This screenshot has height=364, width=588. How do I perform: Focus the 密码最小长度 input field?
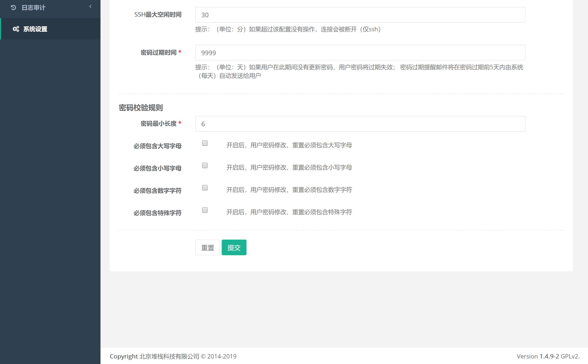point(360,124)
